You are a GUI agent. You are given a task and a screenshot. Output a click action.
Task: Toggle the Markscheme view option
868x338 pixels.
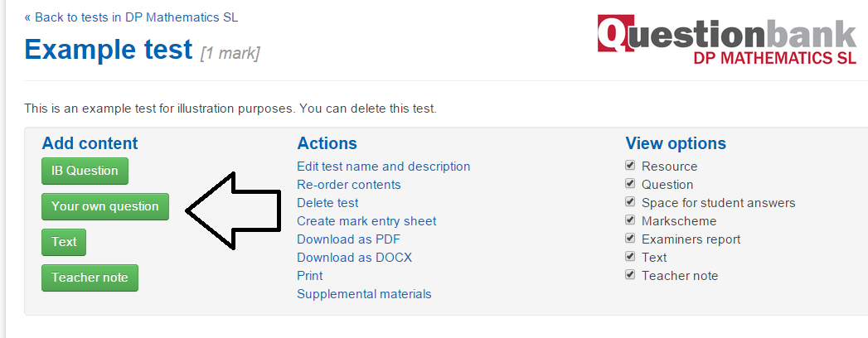[x=630, y=220]
